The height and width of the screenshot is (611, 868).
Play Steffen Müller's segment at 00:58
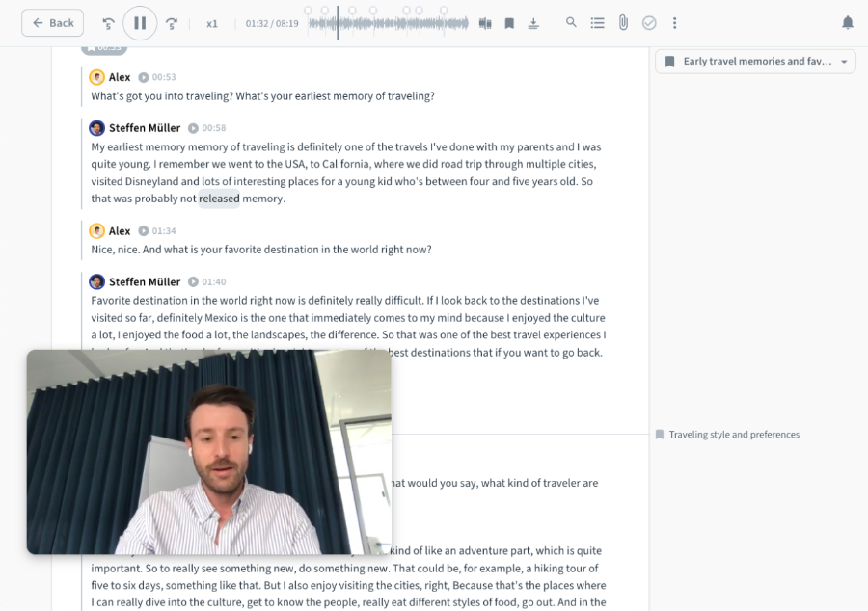click(x=193, y=128)
